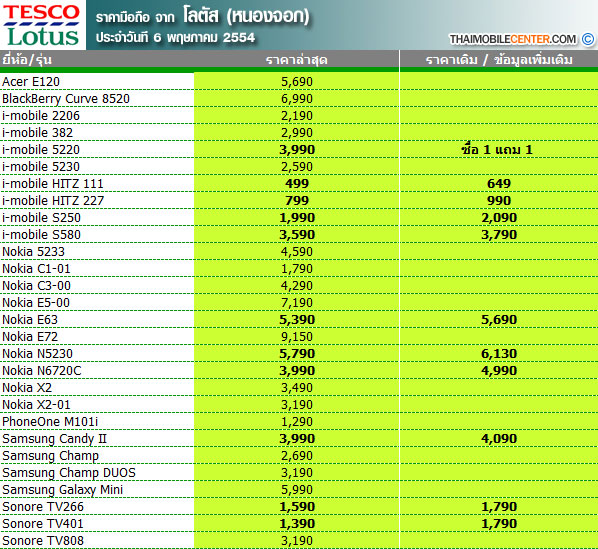The width and height of the screenshot is (598, 549).
Task: Click the ซื้อ 1 แถม 1 promotion text
Action: 497,149
